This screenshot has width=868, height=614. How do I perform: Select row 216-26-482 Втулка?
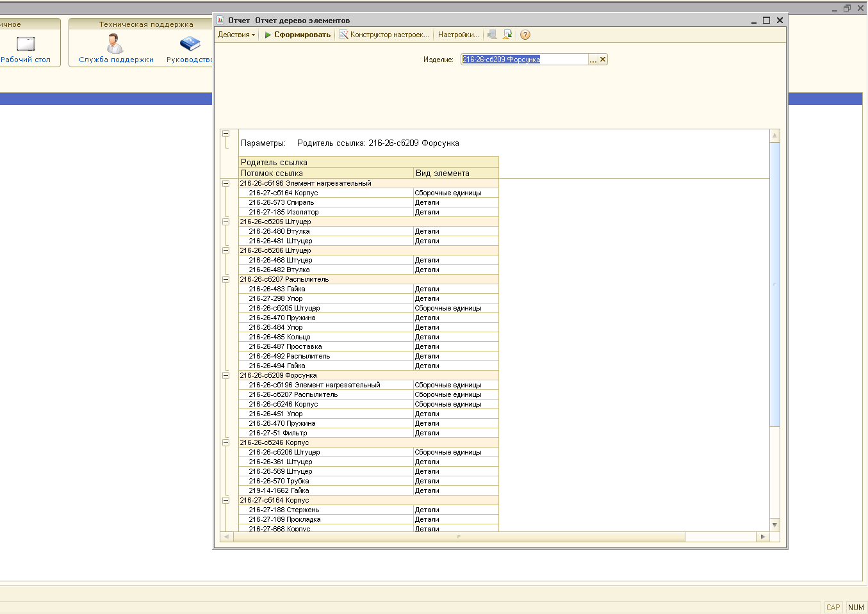point(368,270)
